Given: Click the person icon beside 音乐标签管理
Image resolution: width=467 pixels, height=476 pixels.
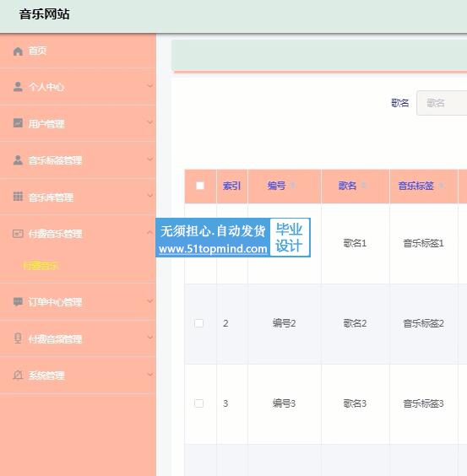Looking at the screenshot, I should click(18, 160).
